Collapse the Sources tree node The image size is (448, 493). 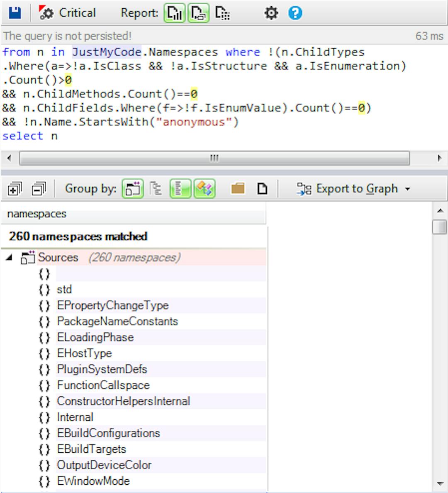coord(9,258)
